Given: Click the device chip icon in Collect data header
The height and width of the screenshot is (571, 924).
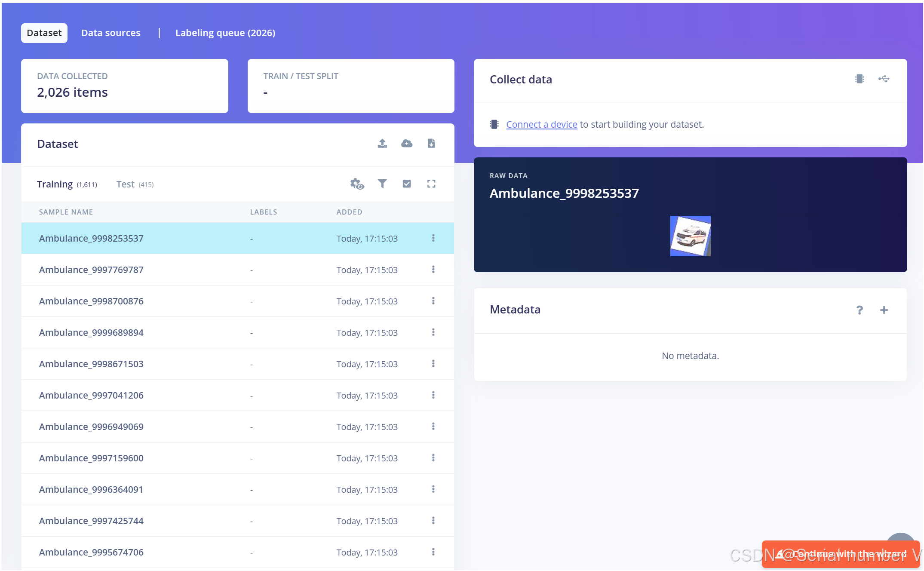Looking at the screenshot, I should (x=859, y=79).
